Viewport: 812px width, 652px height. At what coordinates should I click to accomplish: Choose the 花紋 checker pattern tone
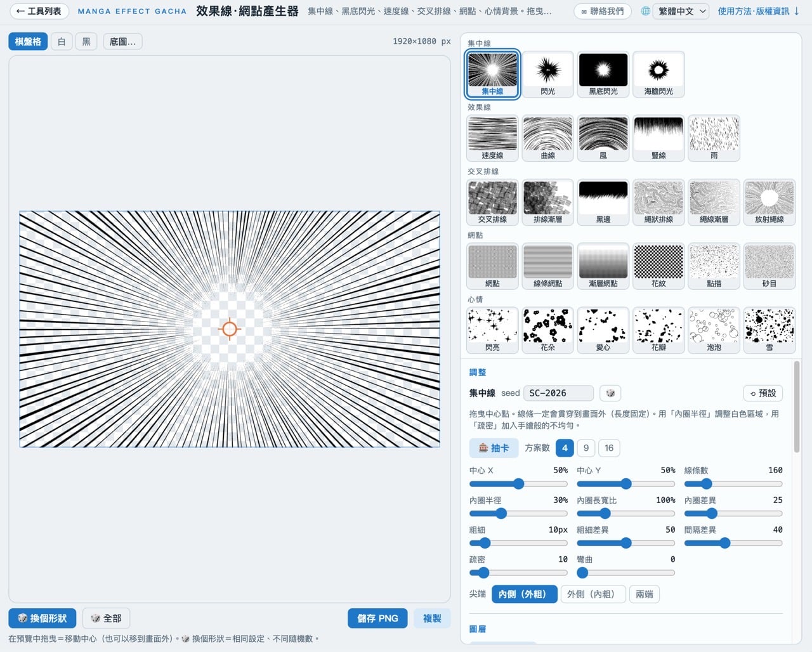point(658,266)
